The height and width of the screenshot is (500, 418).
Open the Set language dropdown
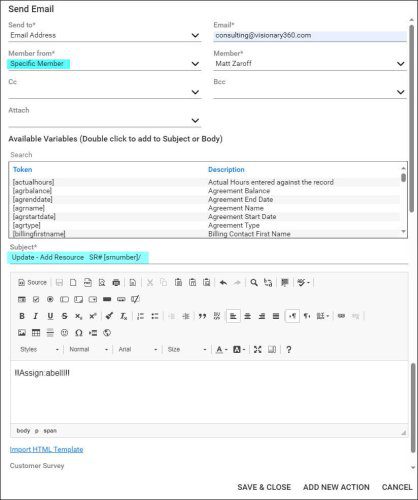coord(322,316)
